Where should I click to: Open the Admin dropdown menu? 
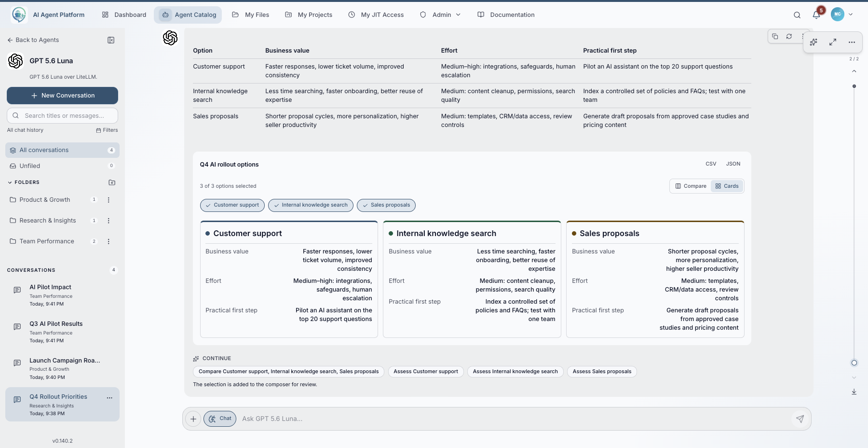click(440, 15)
